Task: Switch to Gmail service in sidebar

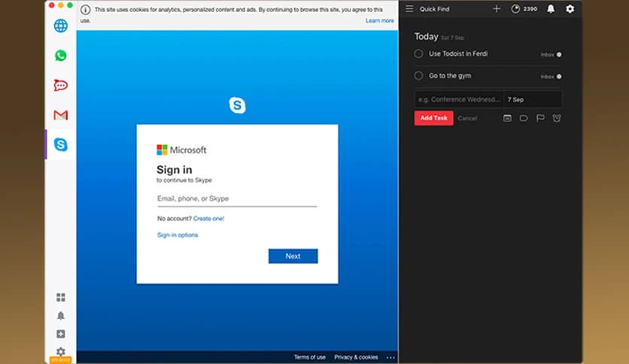Action: click(x=61, y=116)
